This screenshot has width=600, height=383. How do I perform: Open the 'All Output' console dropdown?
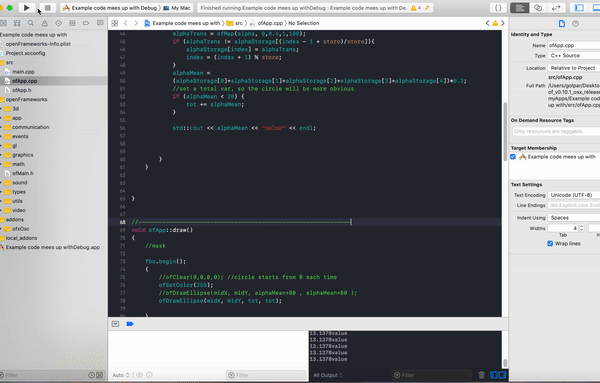click(328, 375)
